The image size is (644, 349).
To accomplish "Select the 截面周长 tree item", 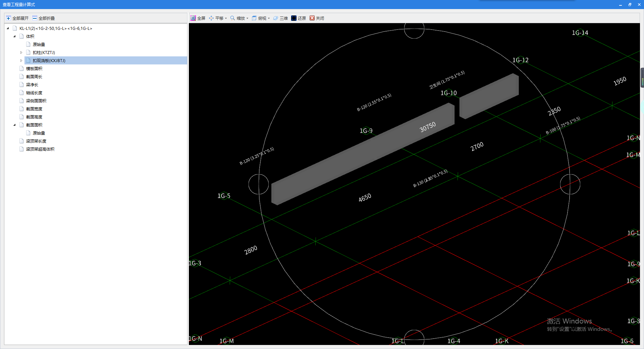I will (34, 77).
